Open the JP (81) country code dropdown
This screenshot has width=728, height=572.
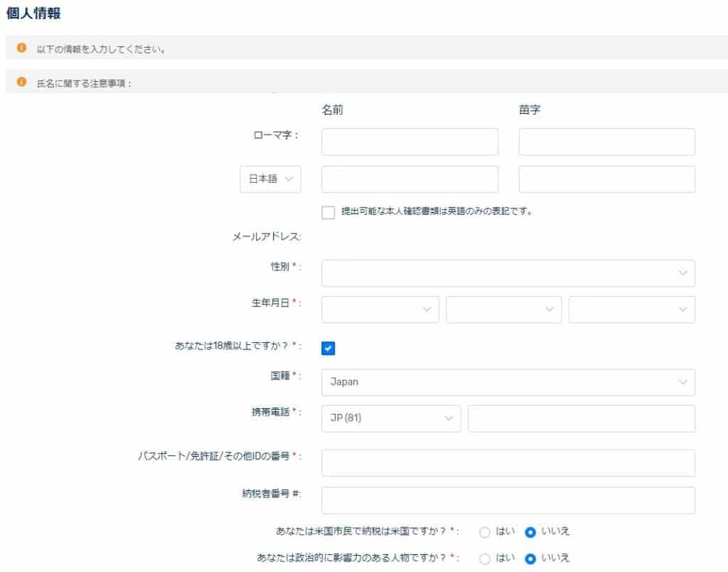click(391, 418)
